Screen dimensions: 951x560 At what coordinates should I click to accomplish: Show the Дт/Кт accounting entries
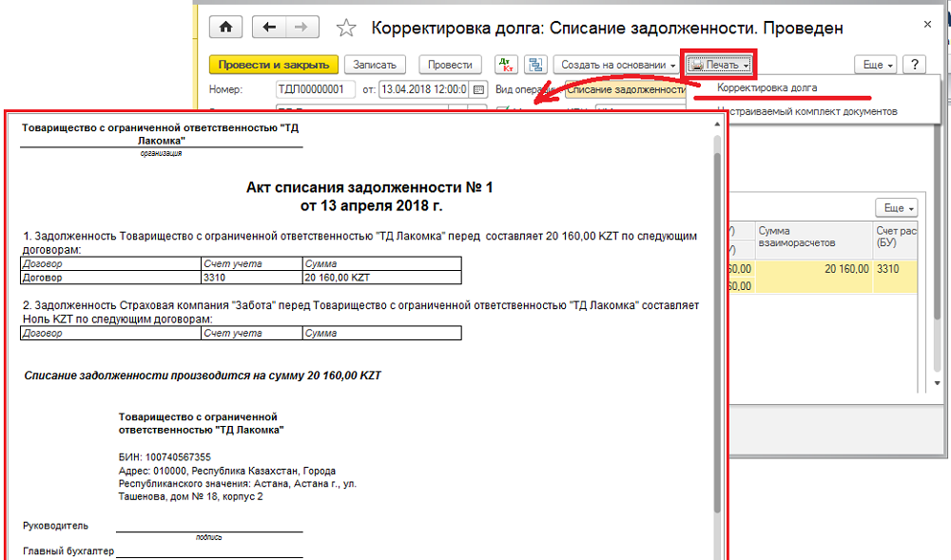[505, 65]
